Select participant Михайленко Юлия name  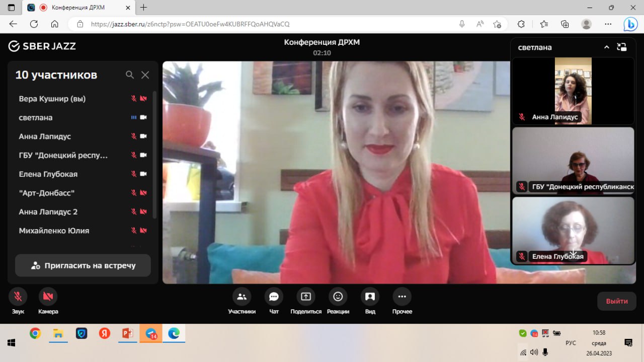click(54, 231)
